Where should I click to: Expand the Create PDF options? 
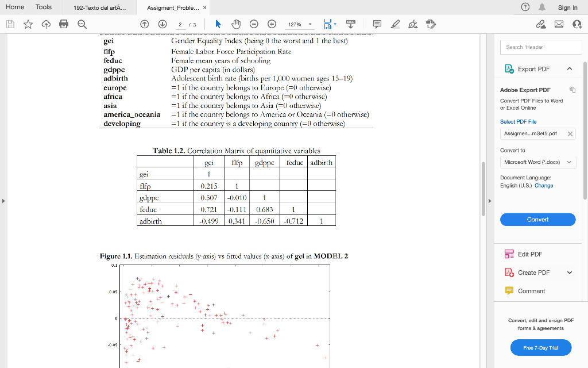pyautogui.click(x=570, y=273)
